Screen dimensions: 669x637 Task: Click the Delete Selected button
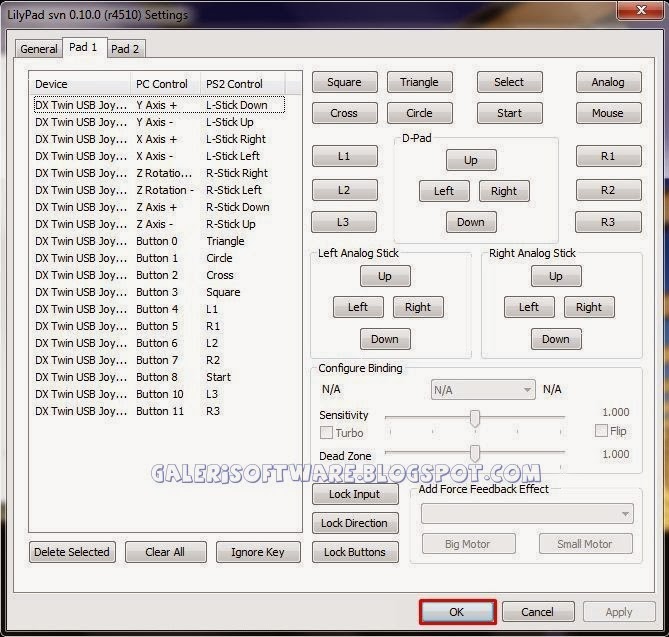tap(72, 552)
